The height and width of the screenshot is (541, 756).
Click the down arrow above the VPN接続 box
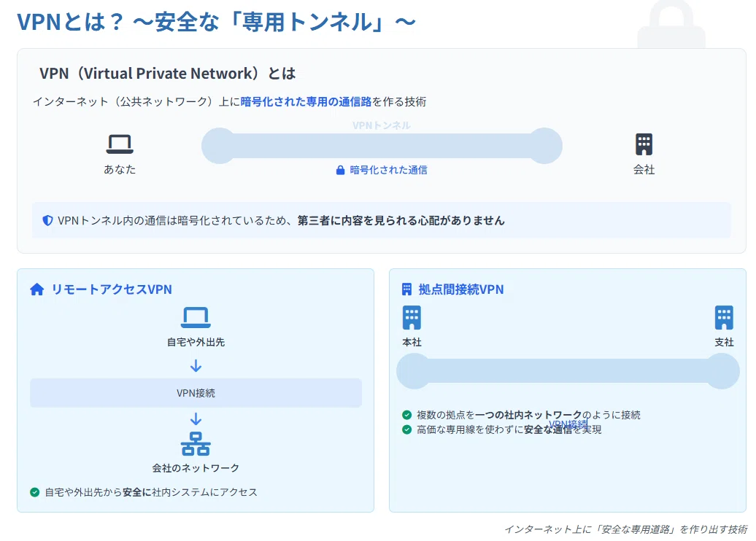click(196, 365)
